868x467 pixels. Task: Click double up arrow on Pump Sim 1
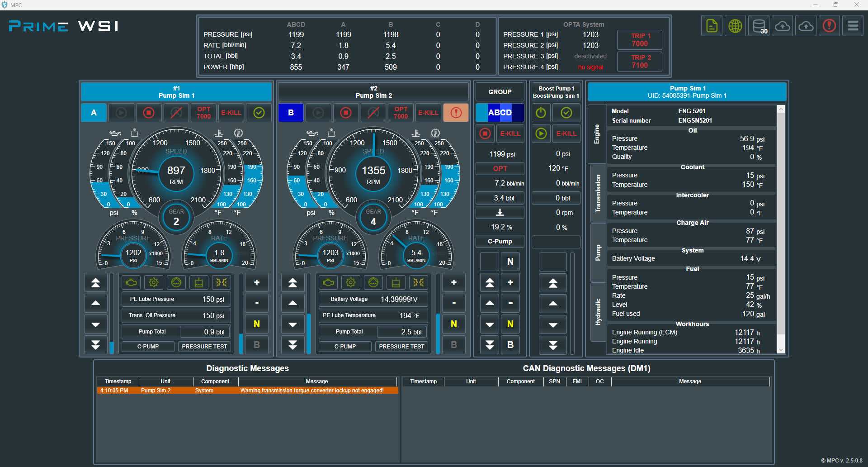[x=96, y=283]
